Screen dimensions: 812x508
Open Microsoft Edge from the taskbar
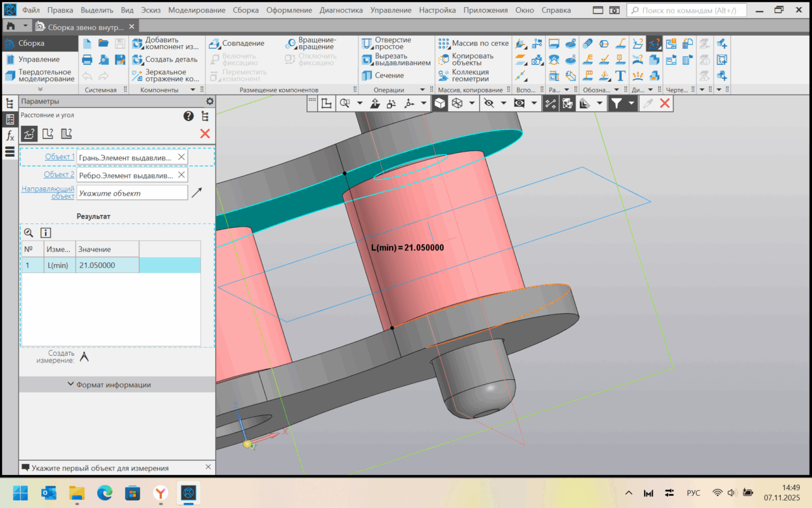coord(105,493)
